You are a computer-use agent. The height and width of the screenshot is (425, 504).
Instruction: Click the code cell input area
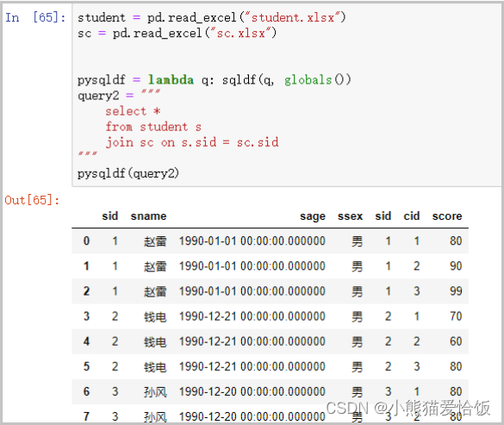tap(286, 95)
